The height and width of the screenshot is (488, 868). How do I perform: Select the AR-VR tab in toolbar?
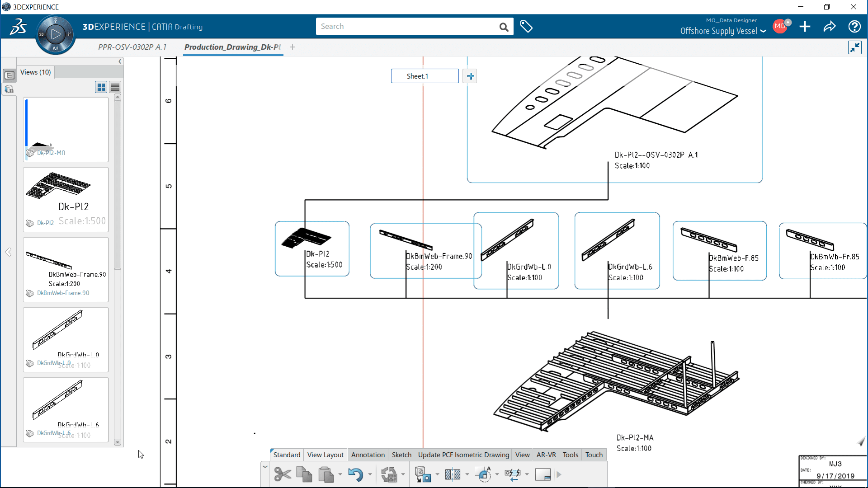tap(546, 455)
